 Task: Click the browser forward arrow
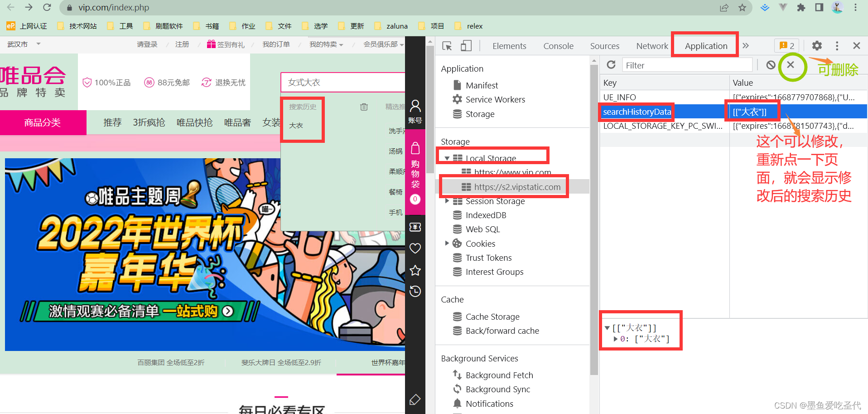[x=29, y=7]
